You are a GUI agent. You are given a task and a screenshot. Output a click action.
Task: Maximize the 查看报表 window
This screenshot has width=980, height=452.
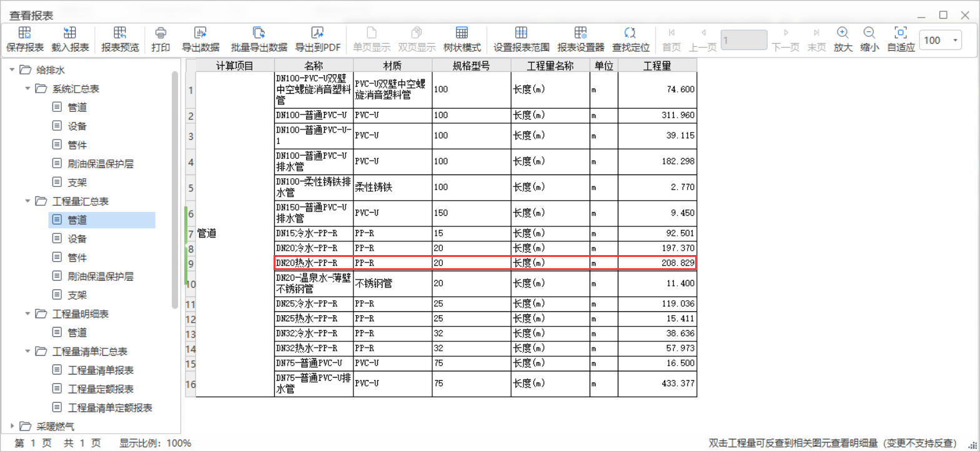tap(943, 15)
